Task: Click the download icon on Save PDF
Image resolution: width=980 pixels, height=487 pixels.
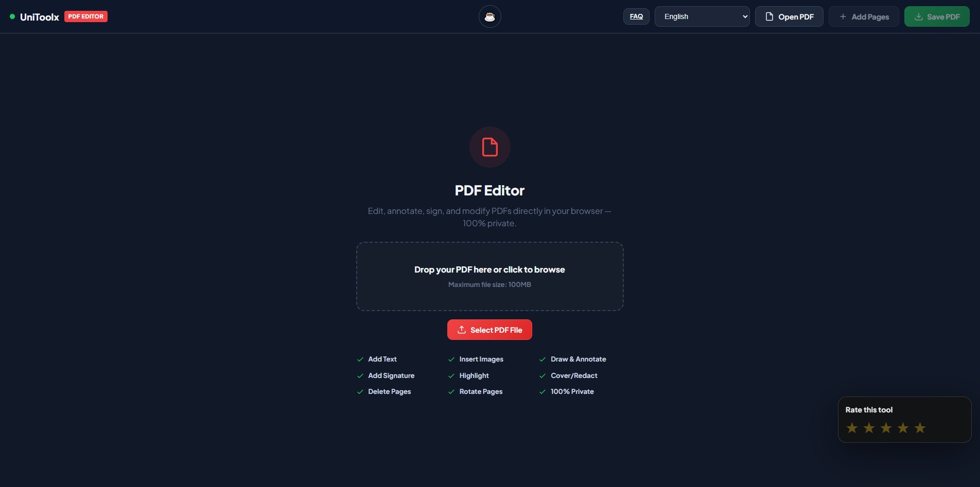Action: (918, 16)
